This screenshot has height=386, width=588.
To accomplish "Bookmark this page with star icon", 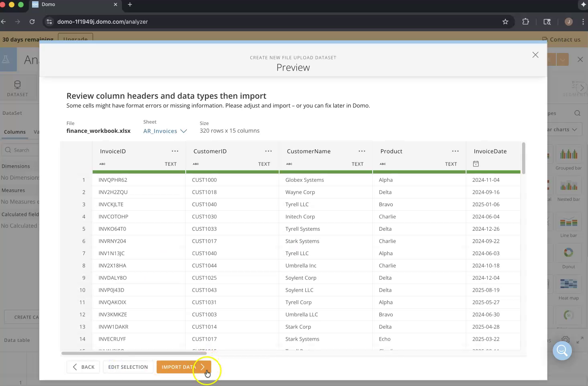I will pos(505,22).
